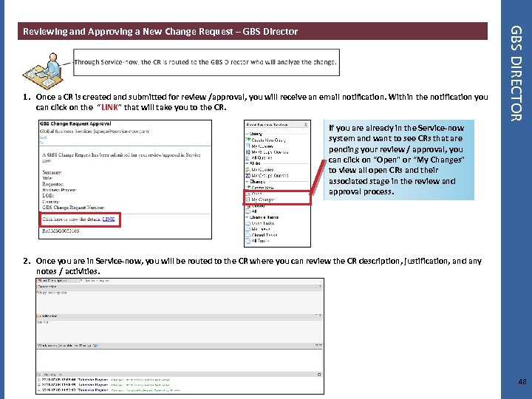Open My Tasks under Change Tasks
532x399 pixels.
pyautogui.click(x=261, y=229)
